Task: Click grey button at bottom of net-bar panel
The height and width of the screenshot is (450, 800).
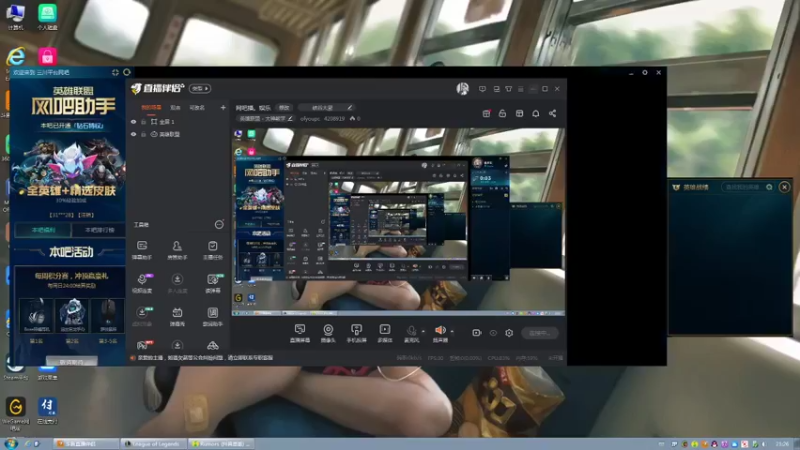Action: [71, 362]
